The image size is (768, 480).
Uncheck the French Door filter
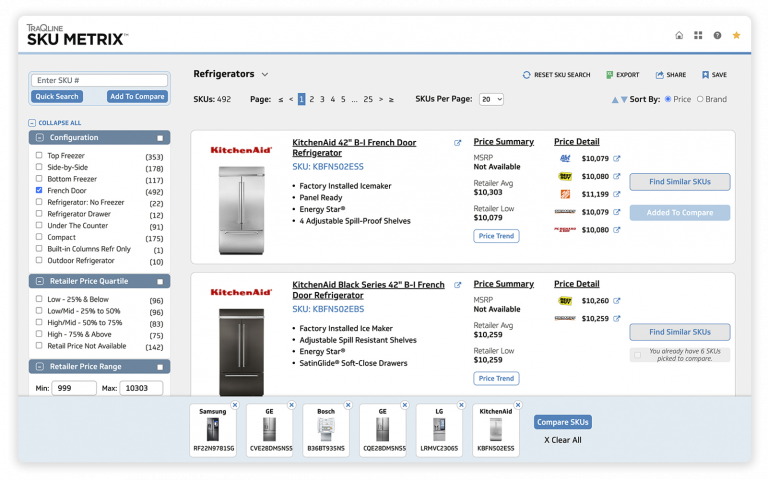click(x=39, y=190)
